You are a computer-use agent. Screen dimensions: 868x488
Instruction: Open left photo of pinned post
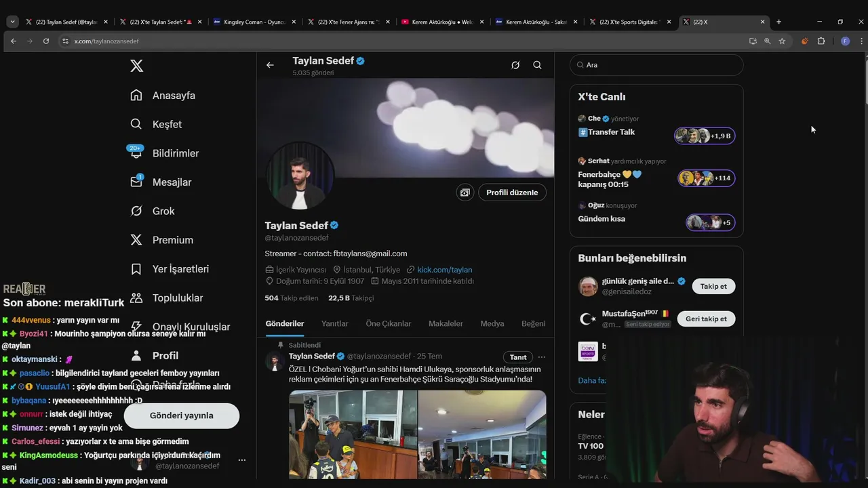click(x=353, y=434)
